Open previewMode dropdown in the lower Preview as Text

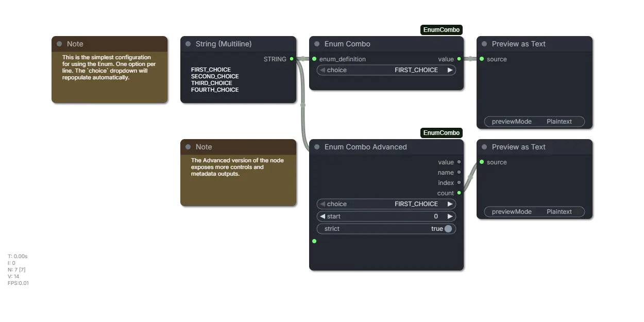[535, 212]
